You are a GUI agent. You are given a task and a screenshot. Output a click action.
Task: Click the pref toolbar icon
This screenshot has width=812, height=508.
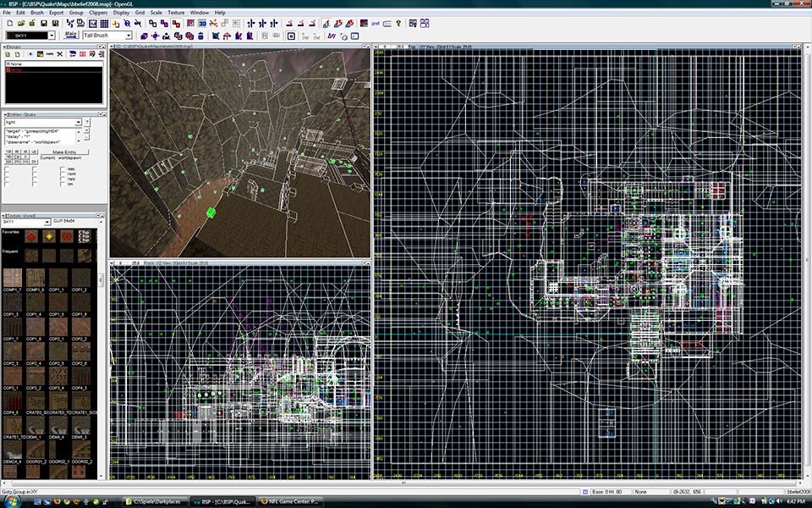click(375, 24)
